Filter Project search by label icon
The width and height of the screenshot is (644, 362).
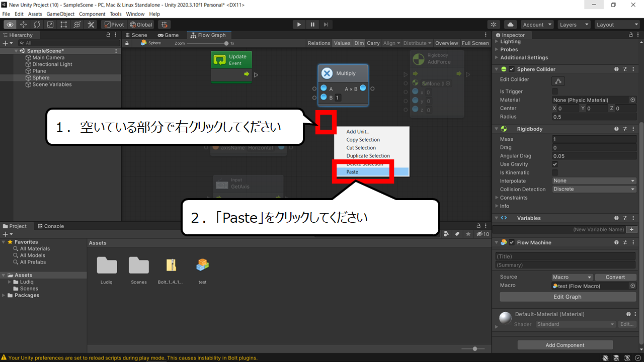pyautogui.click(x=457, y=234)
